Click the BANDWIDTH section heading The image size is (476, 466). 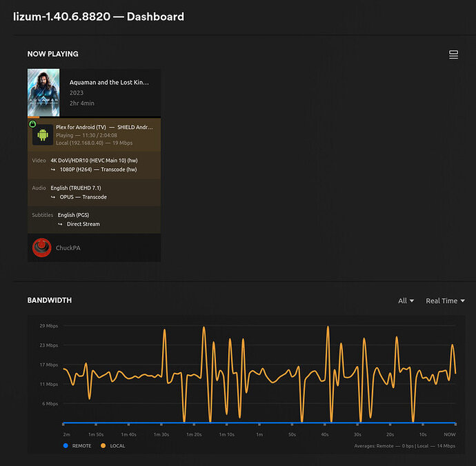coord(50,300)
